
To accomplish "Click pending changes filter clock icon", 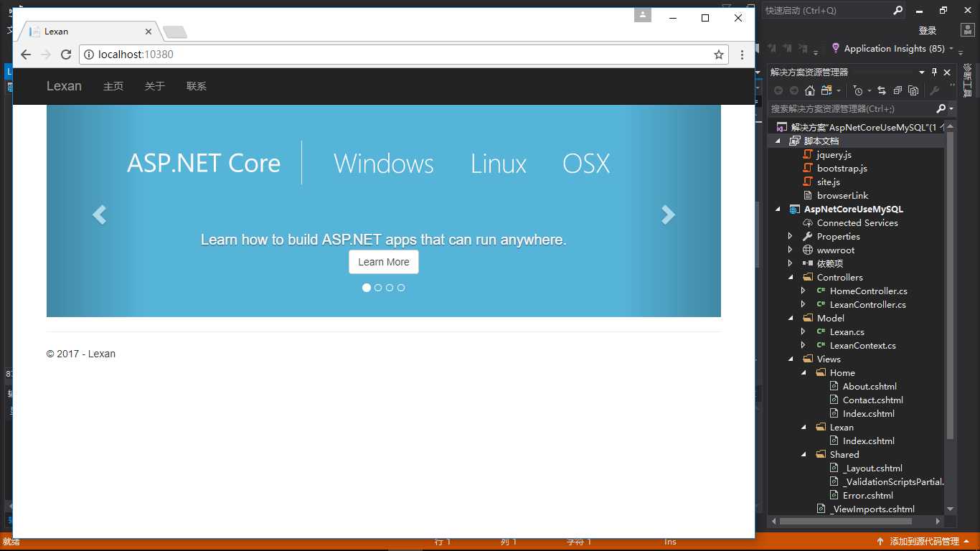I will tap(857, 90).
